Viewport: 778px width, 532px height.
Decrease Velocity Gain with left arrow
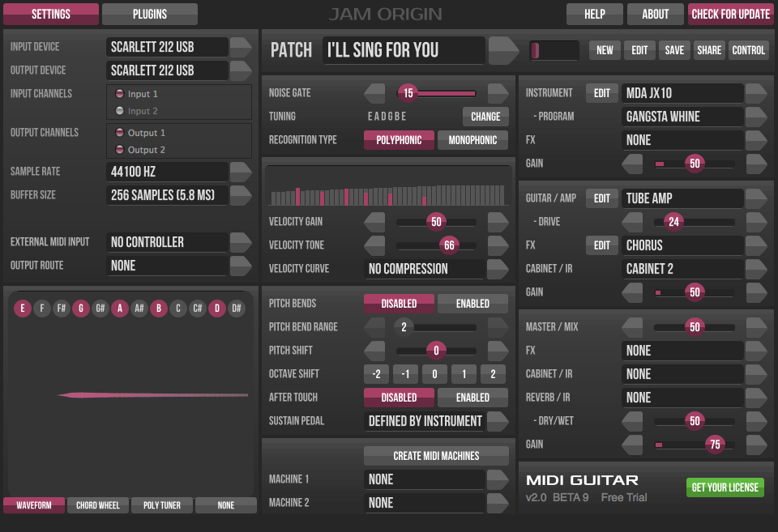click(374, 222)
